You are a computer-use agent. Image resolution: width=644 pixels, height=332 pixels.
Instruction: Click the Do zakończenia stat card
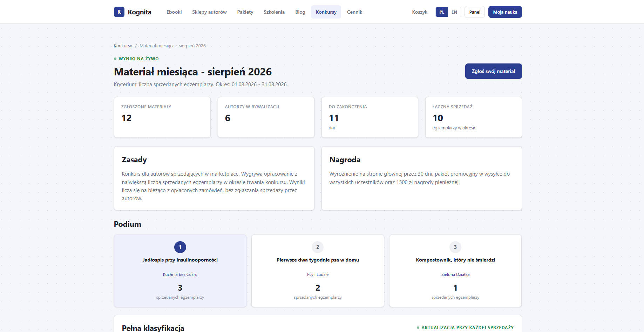pyautogui.click(x=370, y=117)
